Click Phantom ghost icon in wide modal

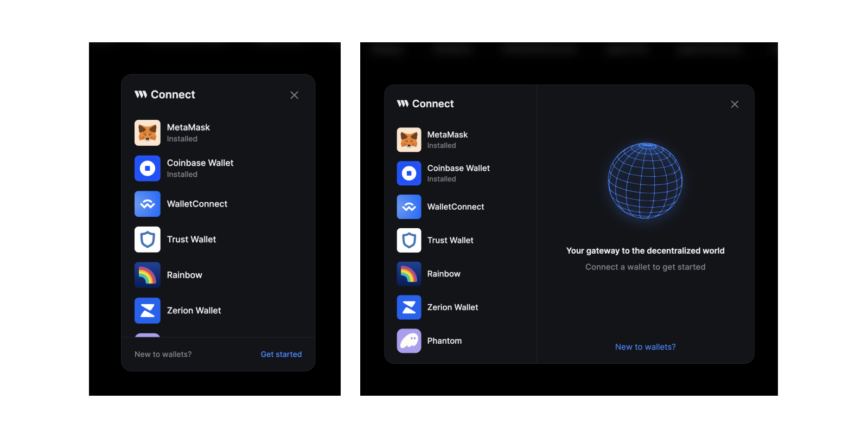tap(409, 341)
